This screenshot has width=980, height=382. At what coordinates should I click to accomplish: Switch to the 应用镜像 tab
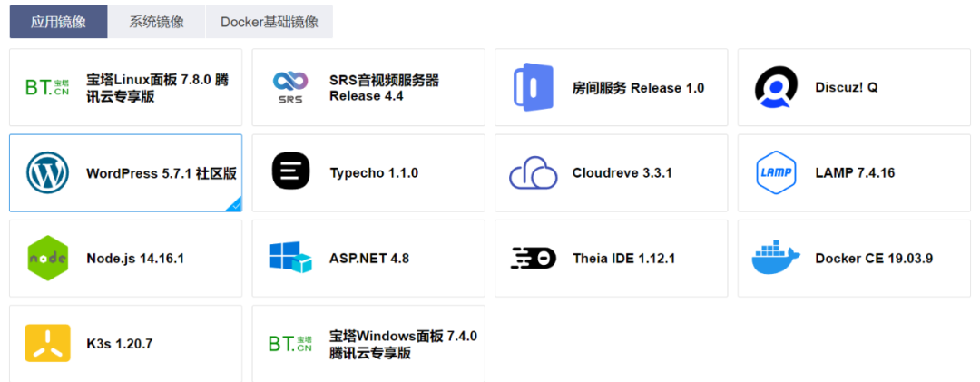coord(58,22)
